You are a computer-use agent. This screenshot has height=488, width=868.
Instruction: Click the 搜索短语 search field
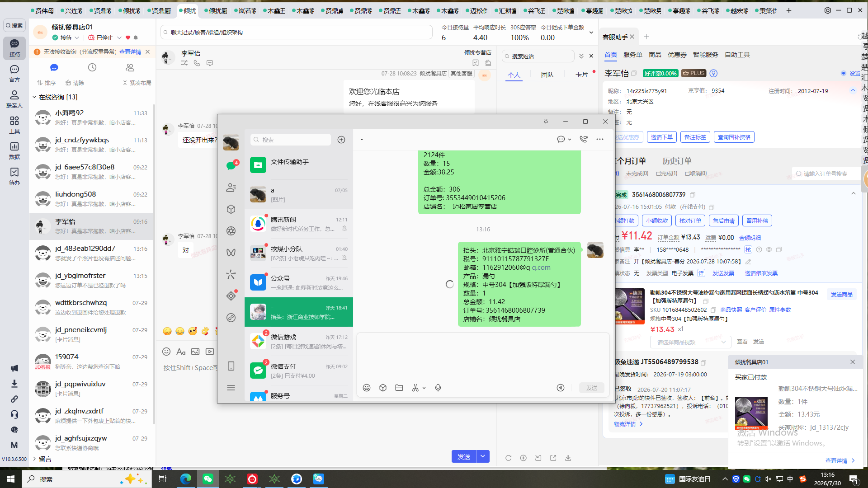point(538,56)
